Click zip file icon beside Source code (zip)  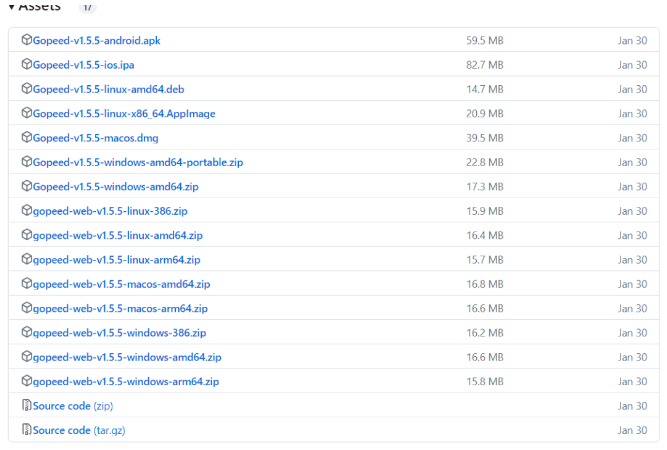(26, 405)
